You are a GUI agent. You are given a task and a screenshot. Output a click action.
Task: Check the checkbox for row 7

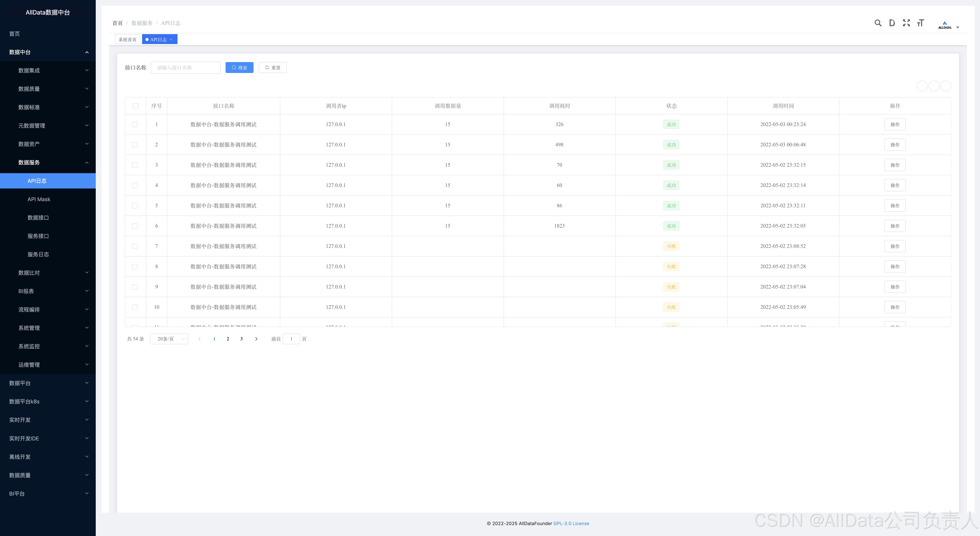pos(135,246)
